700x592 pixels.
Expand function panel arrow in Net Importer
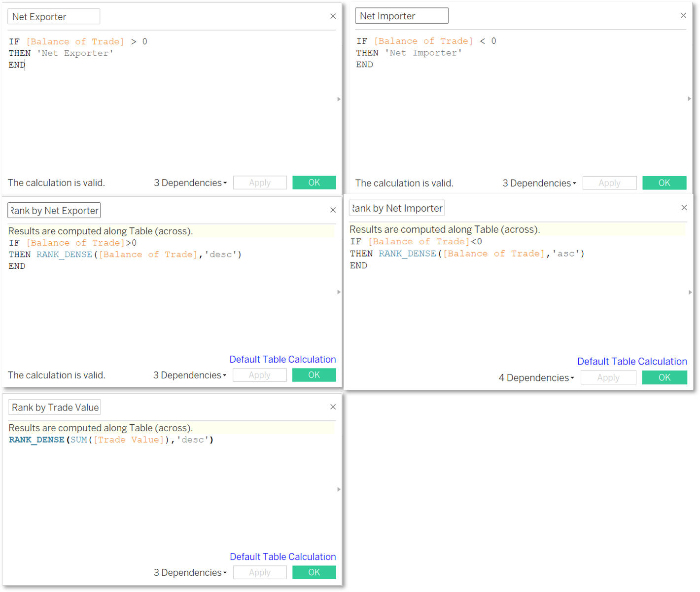click(x=689, y=99)
